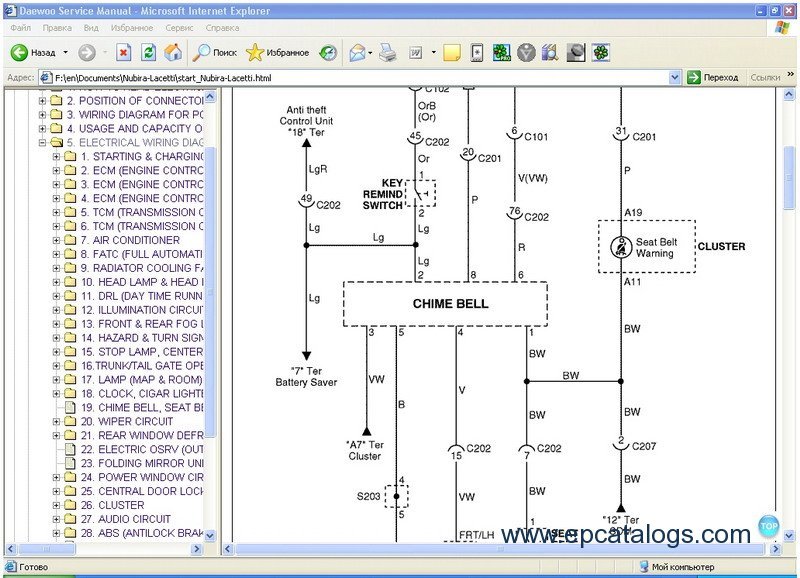Click the Переход (Go) button
This screenshot has width=800, height=578.
[713, 78]
